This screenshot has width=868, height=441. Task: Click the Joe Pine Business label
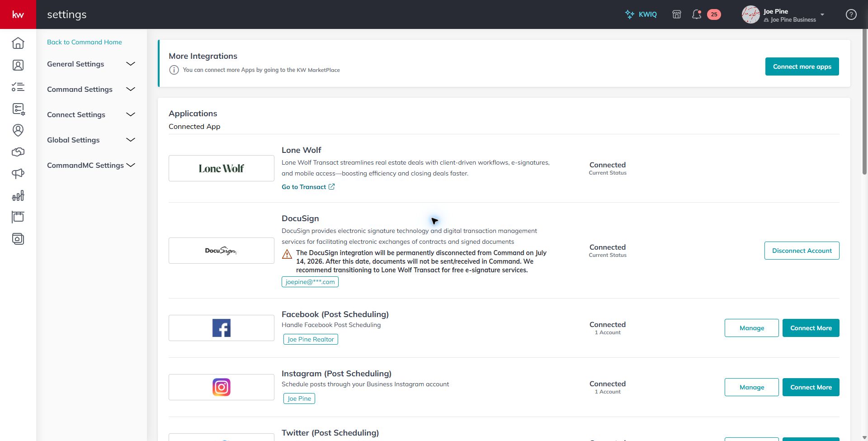[x=793, y=20]
